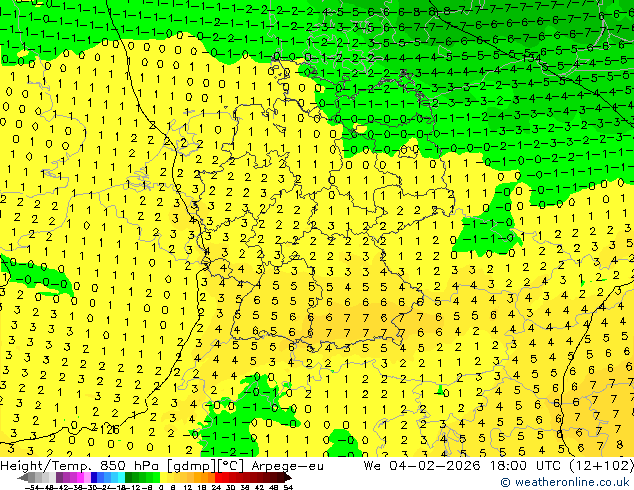Click the '18:00 UTC' time label

pyautogui.click(x=528, y=466)
